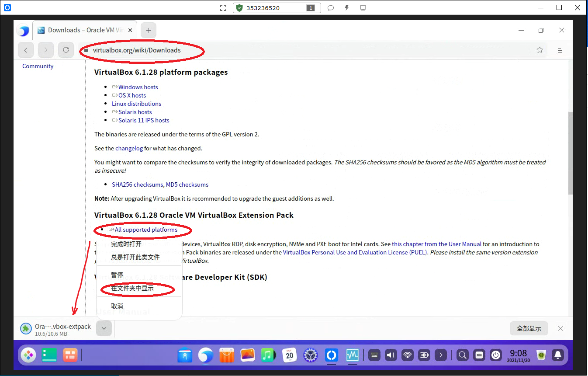Screen dimensions: 588x376
Task: Go back using the browser back arrow
Action: (x=26, y=50)
